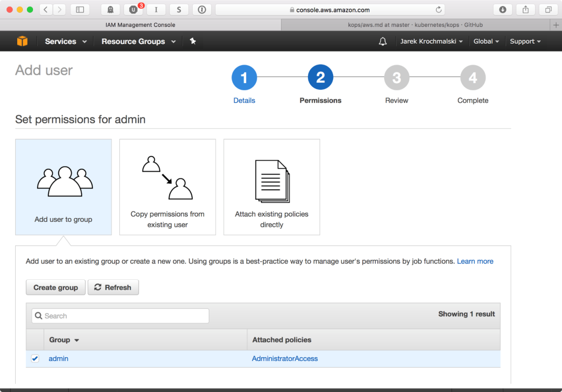Open a new Safari tab
Screen dimensions: 562x392
click(556, 25)
